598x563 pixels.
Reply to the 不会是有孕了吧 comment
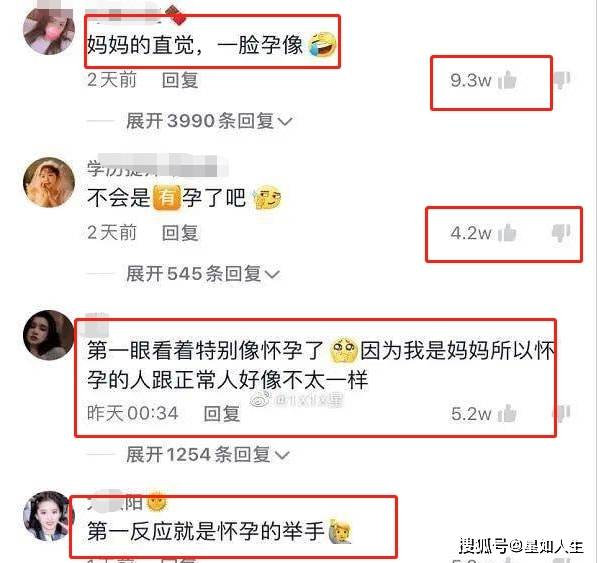coord(180,233)
